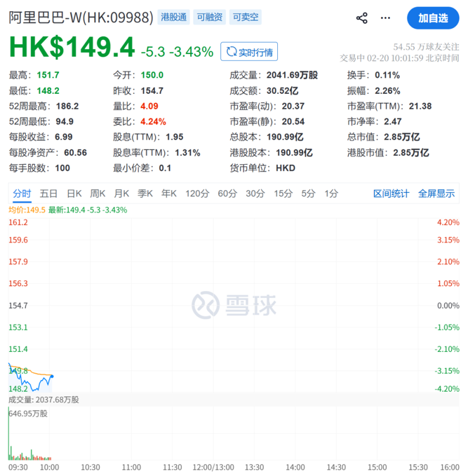Select the 可卖空 tag
468x476 pixels.
[245, 18]
